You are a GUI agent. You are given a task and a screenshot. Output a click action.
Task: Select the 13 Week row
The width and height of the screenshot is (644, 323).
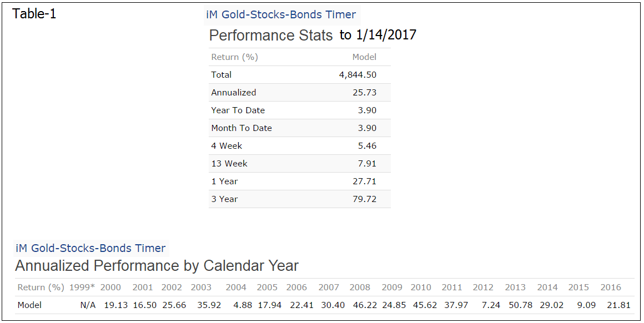pos(300,163)
